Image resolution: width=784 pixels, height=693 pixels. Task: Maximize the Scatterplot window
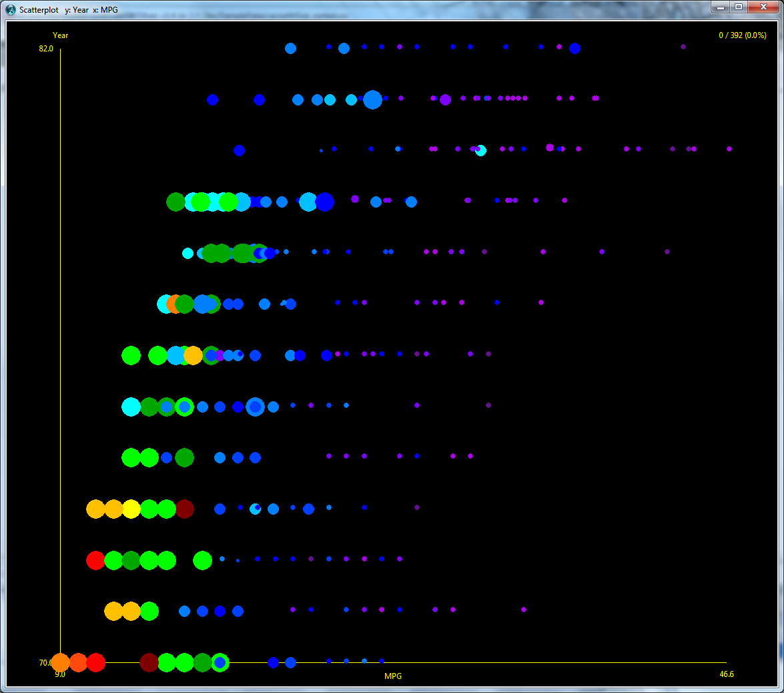click(739, 7)
